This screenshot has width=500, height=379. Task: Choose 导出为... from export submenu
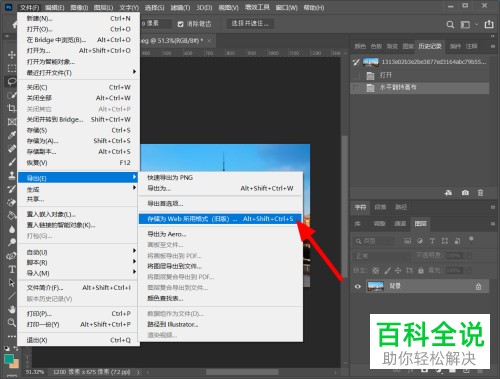(220, 188)
